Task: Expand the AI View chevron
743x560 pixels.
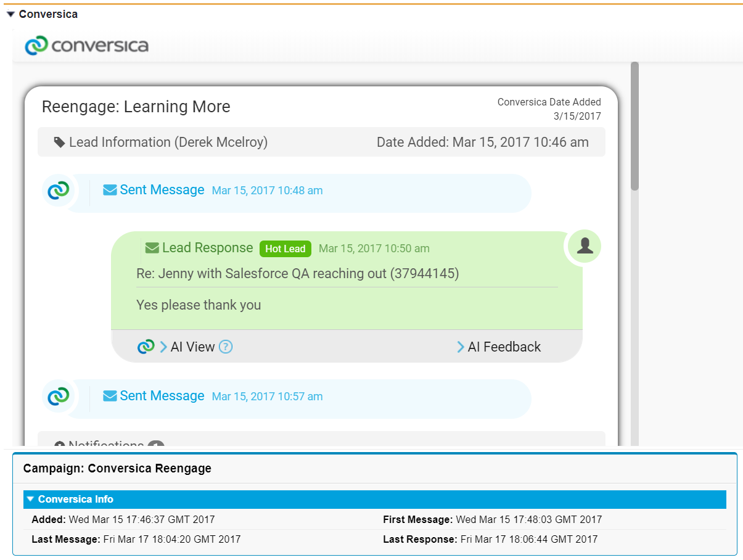Action: point(163,347)
